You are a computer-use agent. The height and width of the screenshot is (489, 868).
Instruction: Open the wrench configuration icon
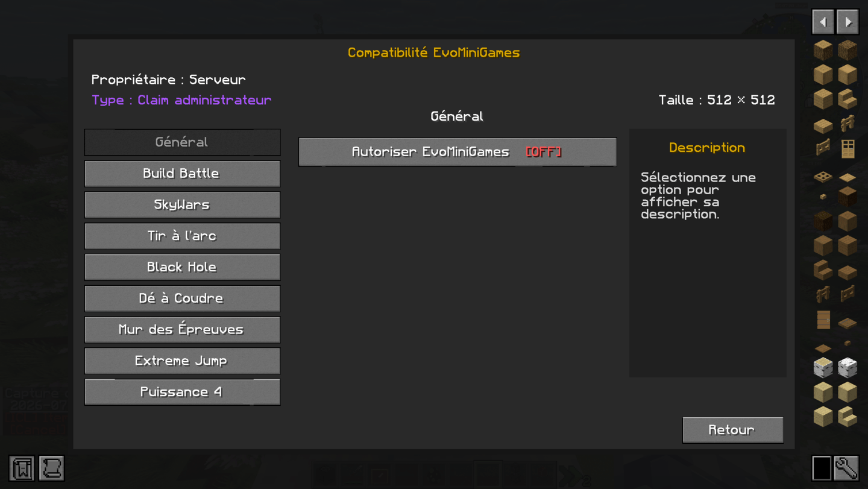(x=847, y=468)
